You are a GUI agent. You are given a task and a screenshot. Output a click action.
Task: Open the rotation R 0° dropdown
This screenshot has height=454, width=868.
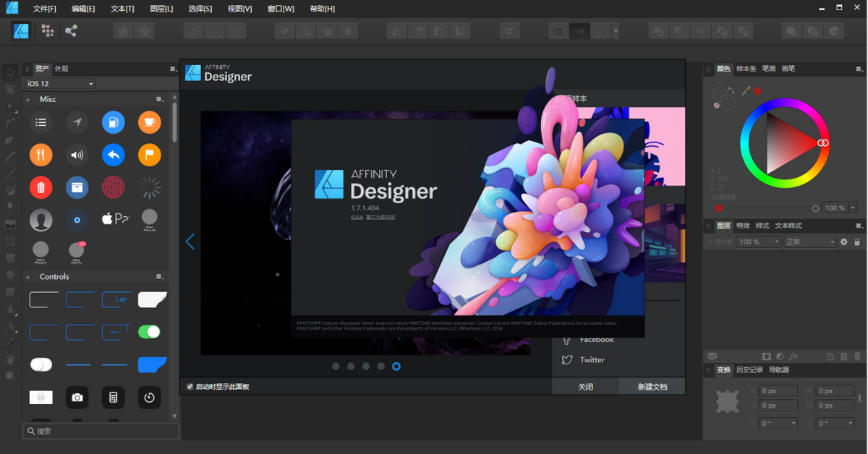tap(778, 424)
